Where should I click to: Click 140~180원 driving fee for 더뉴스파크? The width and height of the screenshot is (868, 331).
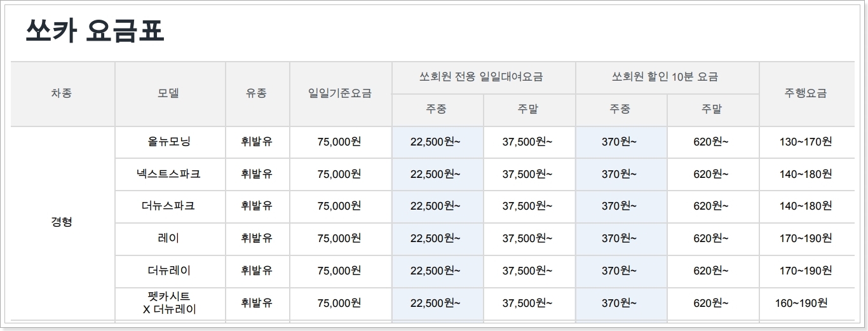[806, 206]
